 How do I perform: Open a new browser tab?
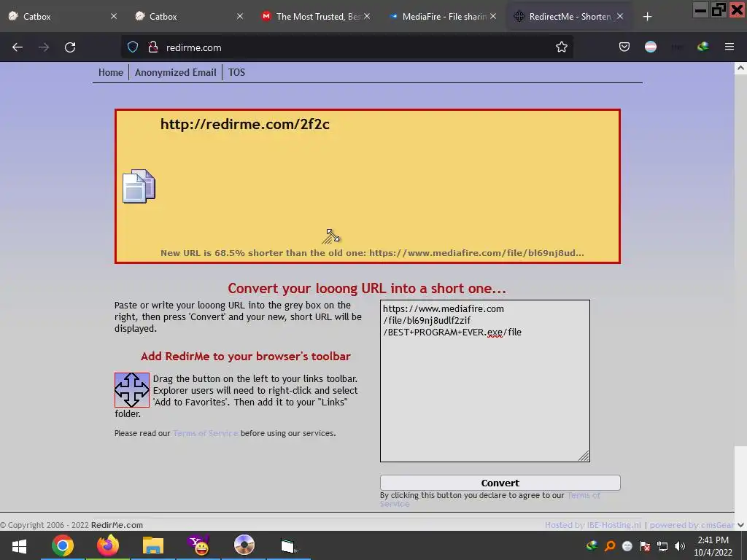pos(647,17)
